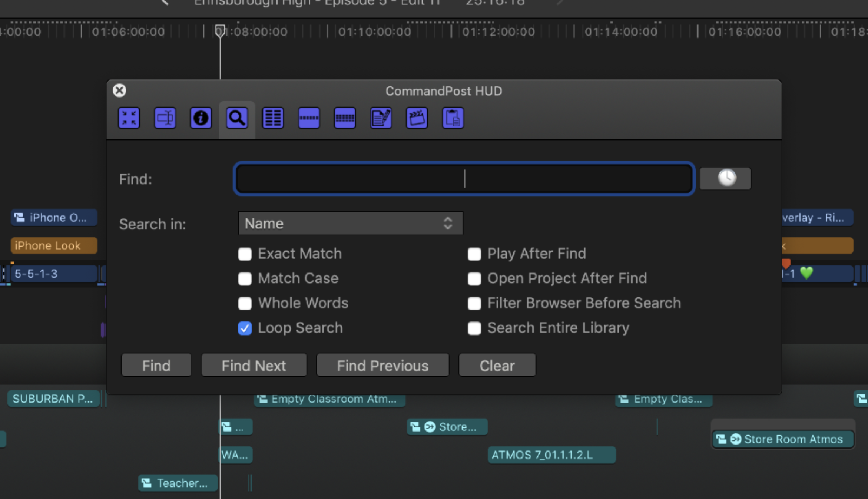Click the Find Previous button
Screen dimensions: 868x499
[x=382, y=366]
